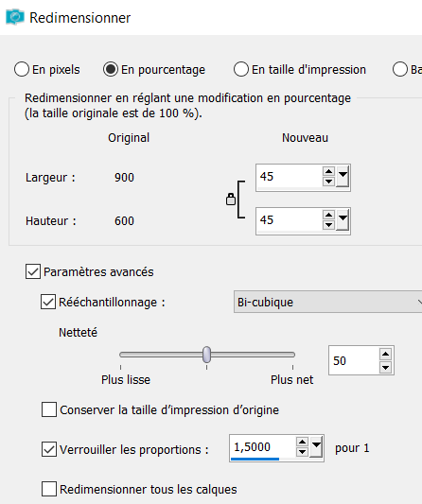422x504 pixels.
Task: Open the width value slider dropdown arrow
Action: pyautogui.click(x=343, y=177)
